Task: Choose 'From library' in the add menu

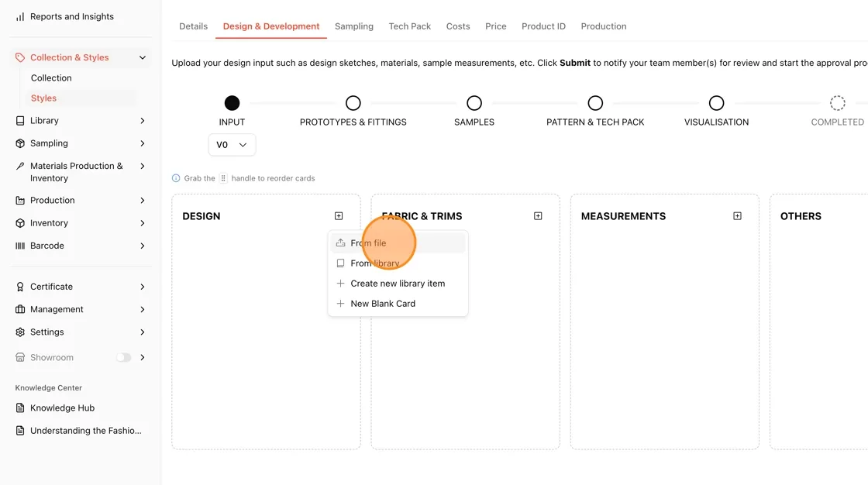Action: point(398,263)
